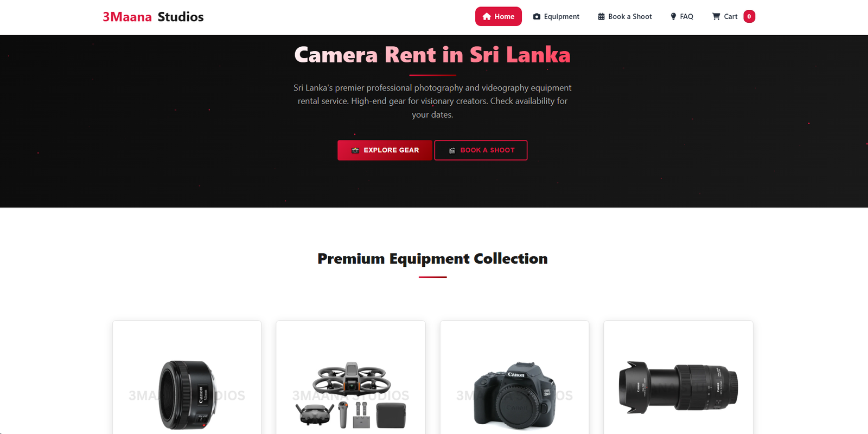Click the calendar icon beside Book a Shoot
Viewport: 868px width, 434px height.
pos(601,17)
